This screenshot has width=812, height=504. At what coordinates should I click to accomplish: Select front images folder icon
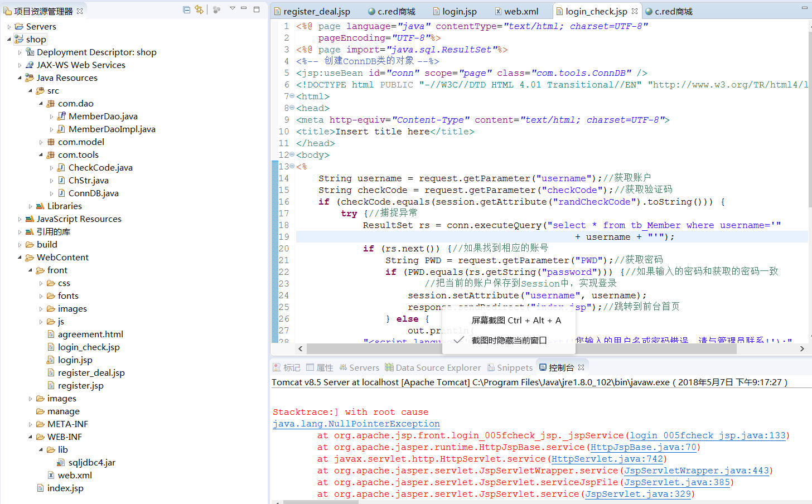(x=51, y=309)
